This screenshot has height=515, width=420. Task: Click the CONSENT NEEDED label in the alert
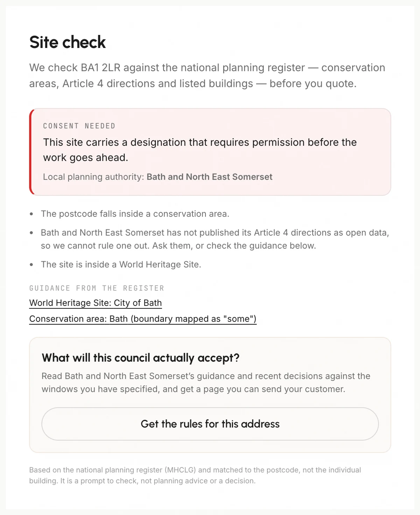pyautogui.click(x=79, y=126)
